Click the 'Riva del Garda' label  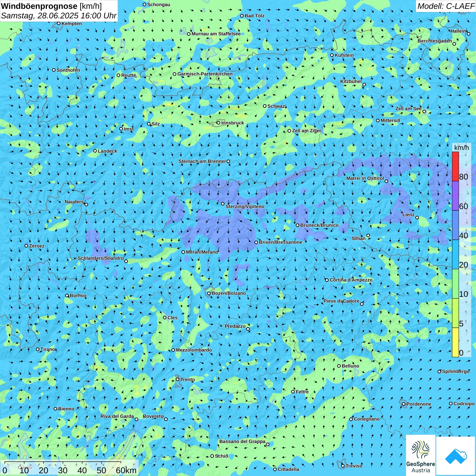coord(117,416)
